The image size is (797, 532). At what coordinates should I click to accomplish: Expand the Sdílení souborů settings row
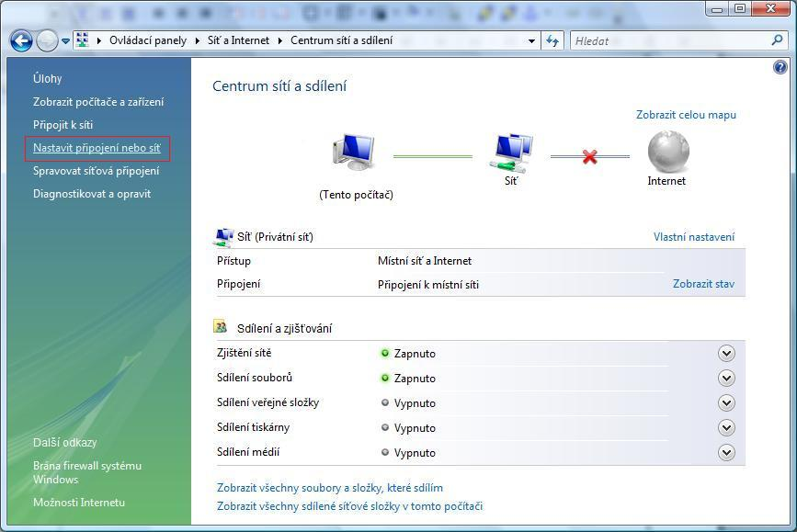pos(726,379)
